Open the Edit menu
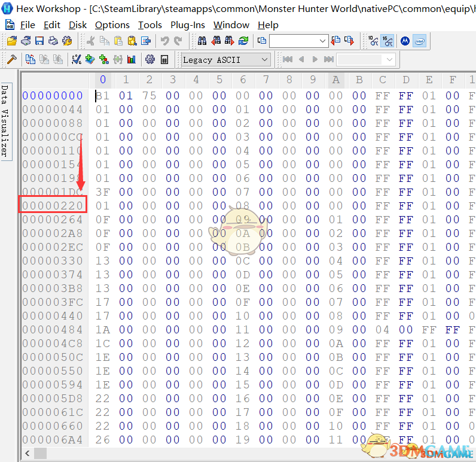The width and height of the screenshot is (476, 462). (52, 25)
